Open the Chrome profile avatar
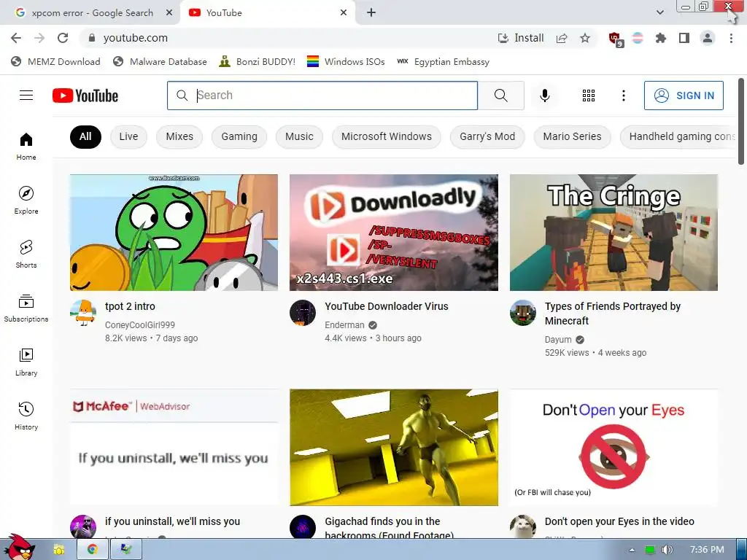This screenshot has height=560, width=747. click(x=708, y=38)
